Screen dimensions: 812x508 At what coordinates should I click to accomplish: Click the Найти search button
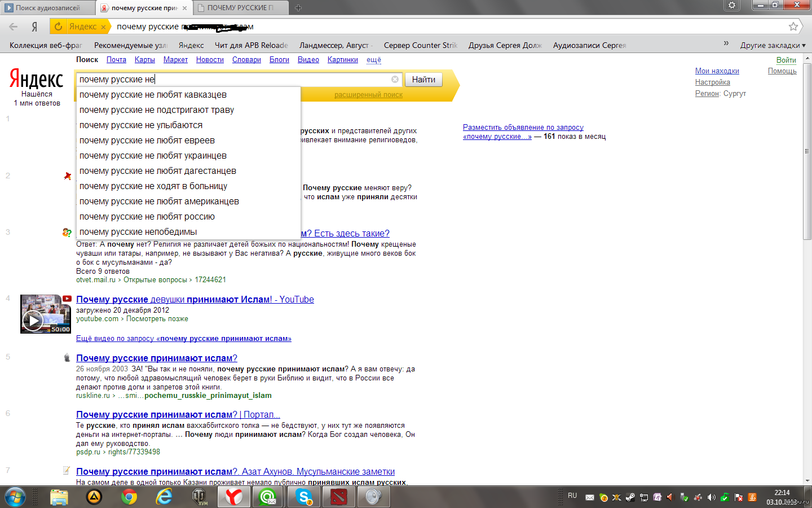tap(423, 80)
